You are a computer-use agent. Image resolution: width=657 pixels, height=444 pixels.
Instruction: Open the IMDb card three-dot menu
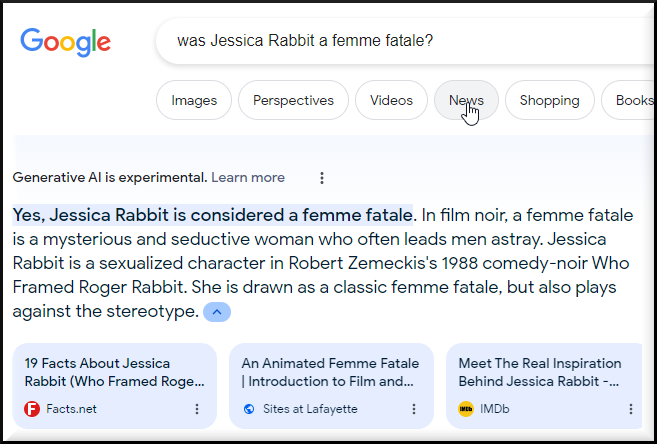[x=631, y=409]
